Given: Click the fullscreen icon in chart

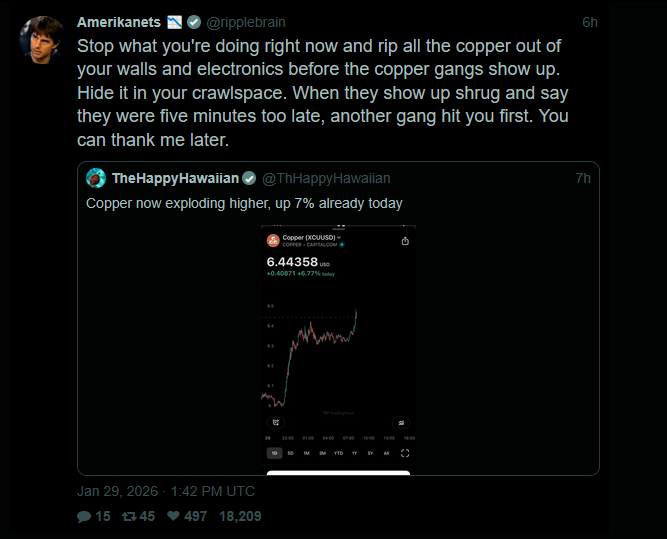Looking at the screenshot, I should [405, 453].
